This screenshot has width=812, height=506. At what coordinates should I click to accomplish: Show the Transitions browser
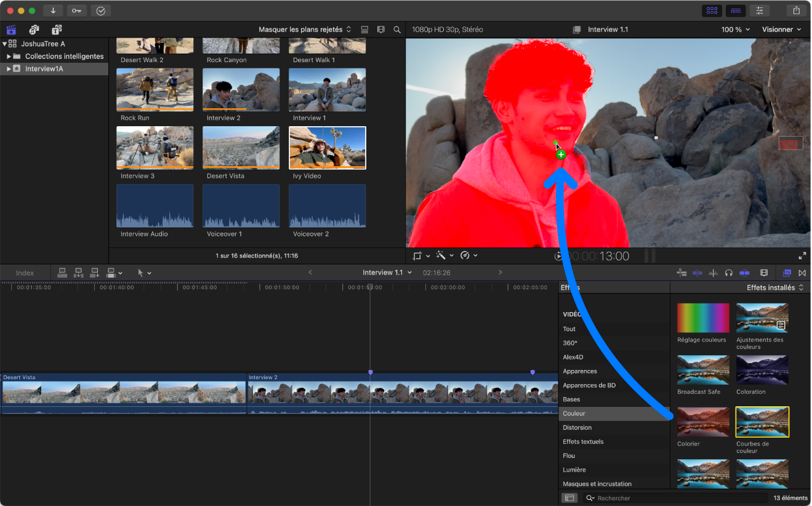802,273
